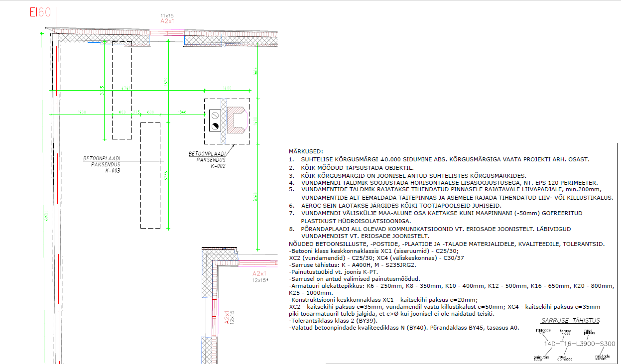This screenshot has width=621, height=364.
Task: Select the 11x15 A2x1 window label
Action: click(166, 19)
